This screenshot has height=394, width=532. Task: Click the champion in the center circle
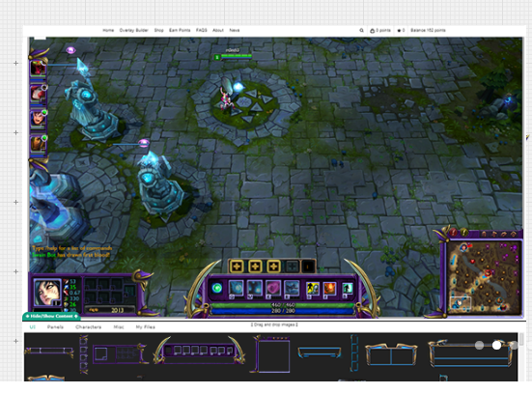pyautogui.click(x=227, y=95)
